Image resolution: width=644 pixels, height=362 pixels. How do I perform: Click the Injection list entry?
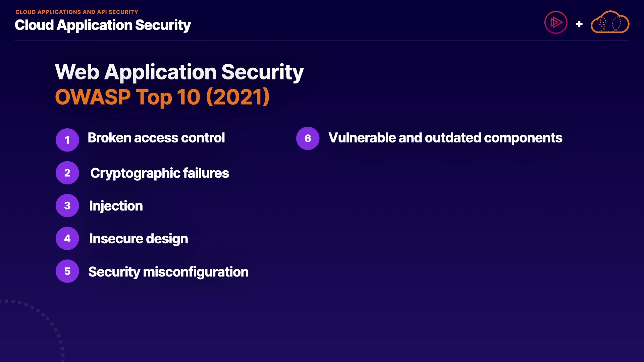[x=116, y=206]
